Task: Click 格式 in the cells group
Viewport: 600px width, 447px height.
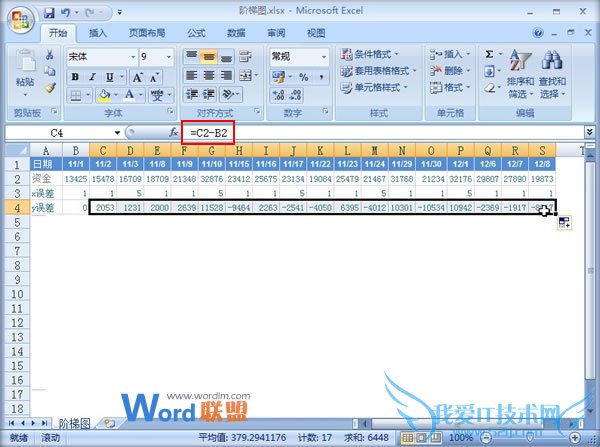Action: (x=450, y=88)
